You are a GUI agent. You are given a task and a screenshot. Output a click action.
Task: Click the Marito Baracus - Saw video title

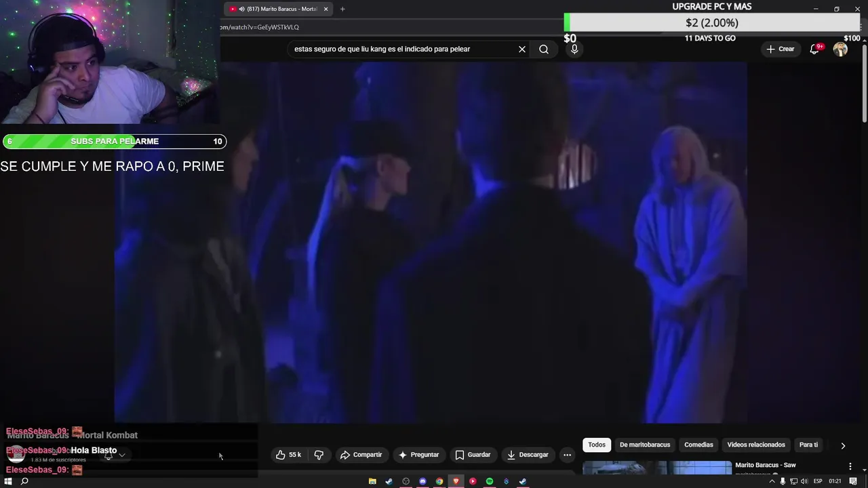(766, 465)
